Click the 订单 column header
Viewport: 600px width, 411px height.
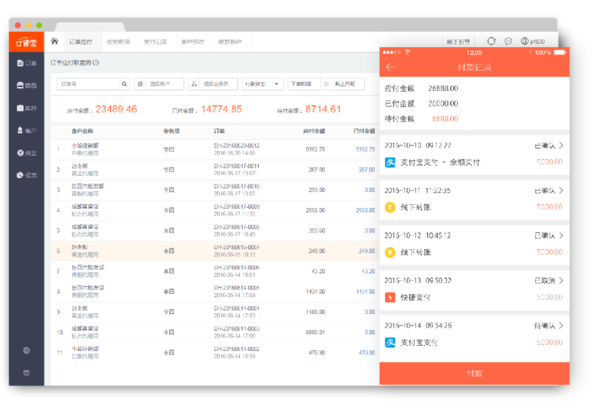click(219, 131)
